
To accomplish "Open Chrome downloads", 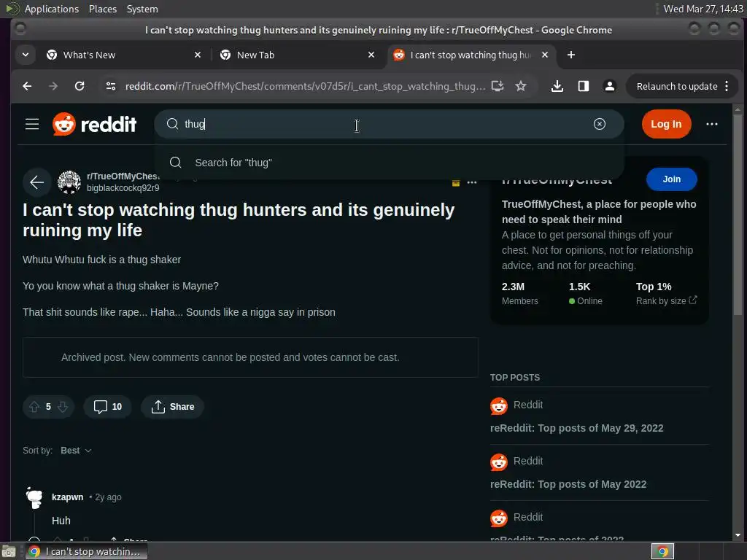I will (x=557, y=86).
